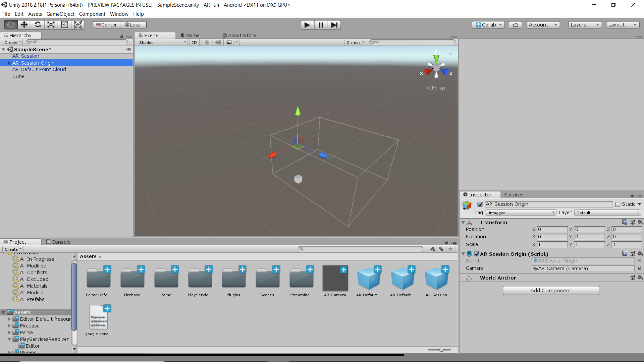Screen dimensions: 644x362
Task: Toggle scene lighting sun icon
Action: (207, 43)
